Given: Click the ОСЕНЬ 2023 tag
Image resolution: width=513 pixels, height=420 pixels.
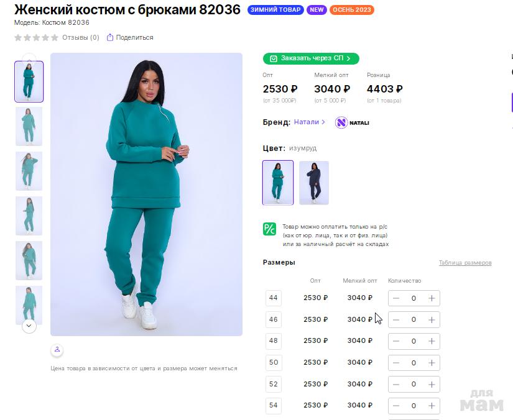Looking at the screenshot, I should pyautogui.click(x=351, y=10).
